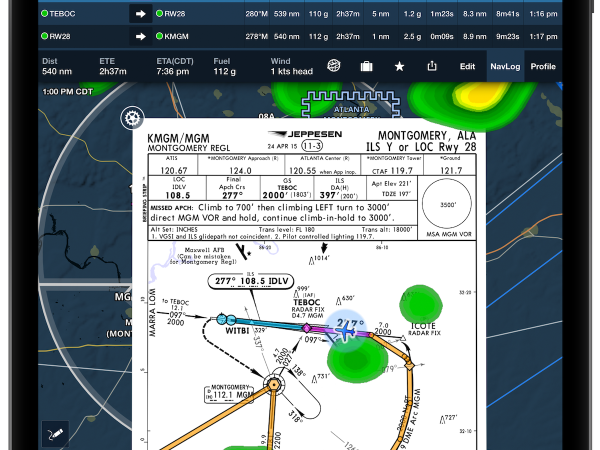Tap the 1:17 pm ETA cell
The image size is (600, 450).
543,36
